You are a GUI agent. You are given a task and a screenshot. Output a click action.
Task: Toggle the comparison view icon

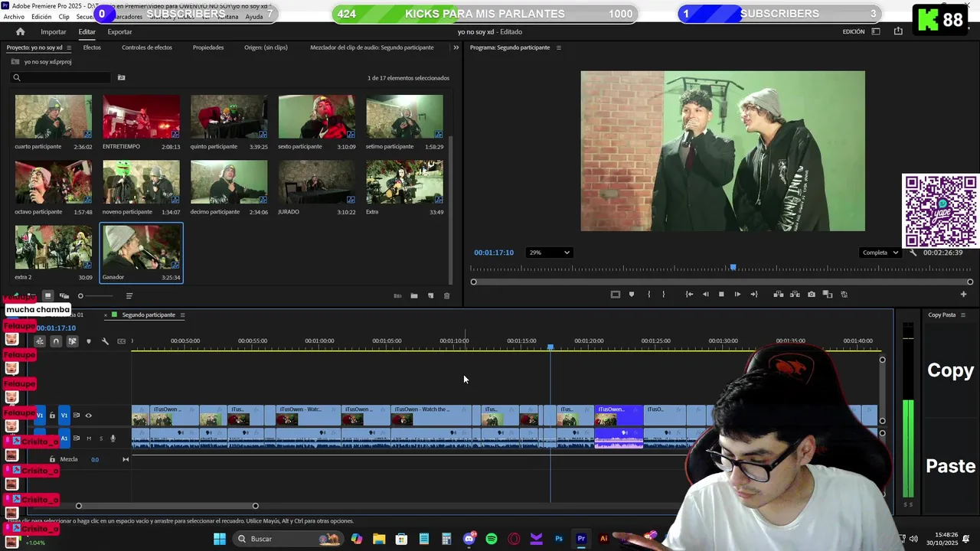click(x=828, y=295)
